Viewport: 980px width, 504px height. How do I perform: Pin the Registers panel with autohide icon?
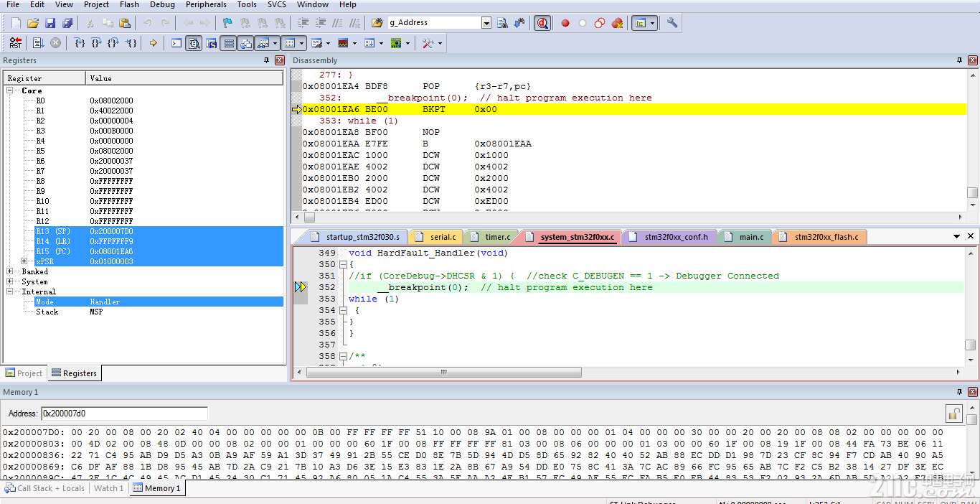267,60
